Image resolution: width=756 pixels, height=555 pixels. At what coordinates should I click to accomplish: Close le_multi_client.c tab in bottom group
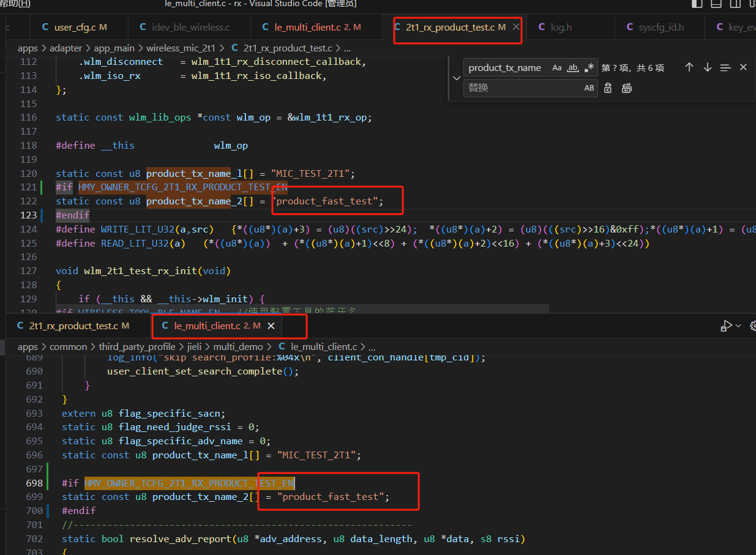point(271,326)
